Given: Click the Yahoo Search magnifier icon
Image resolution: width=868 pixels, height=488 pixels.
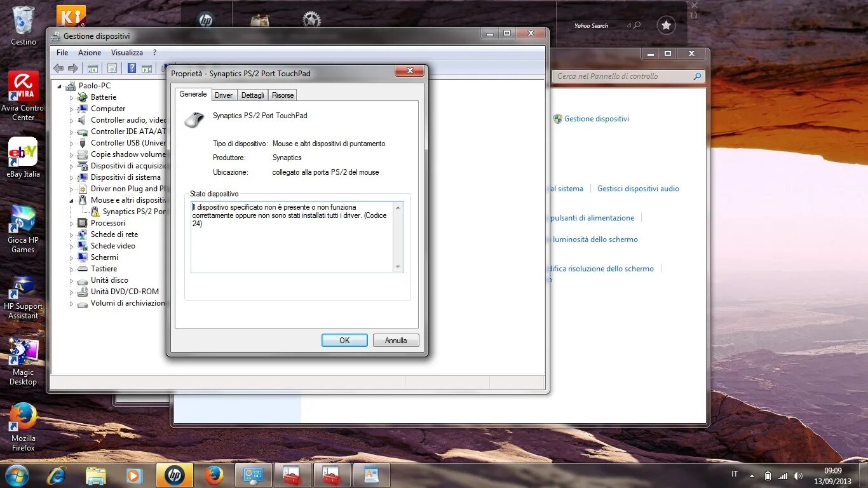Looking at the screenshot, I should pyautogui.click(x=637, y=25).
